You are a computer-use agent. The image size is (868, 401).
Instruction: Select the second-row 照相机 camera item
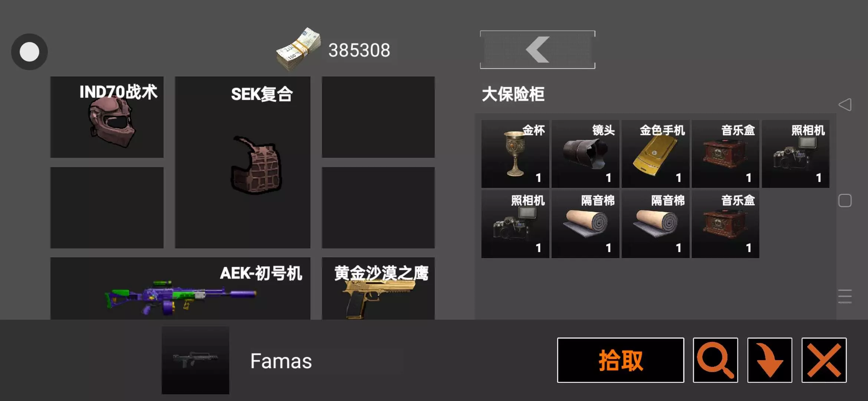pyautogui.click(x=515, y=224)
